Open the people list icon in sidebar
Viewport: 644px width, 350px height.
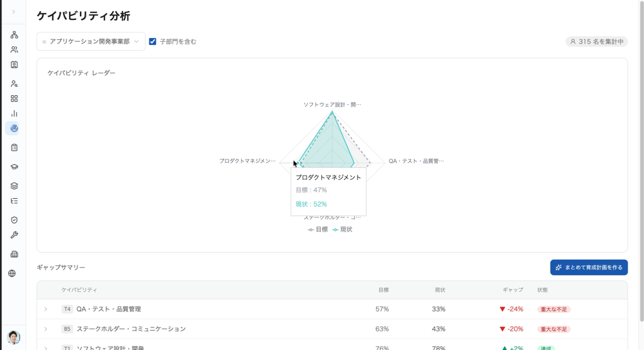[x=14, y=50]
